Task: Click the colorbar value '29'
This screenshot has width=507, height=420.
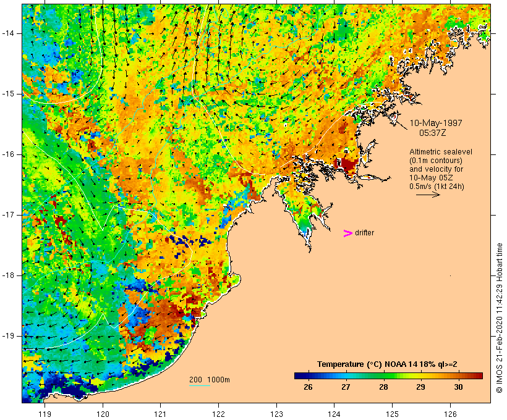Action: [x=420, y=387]
